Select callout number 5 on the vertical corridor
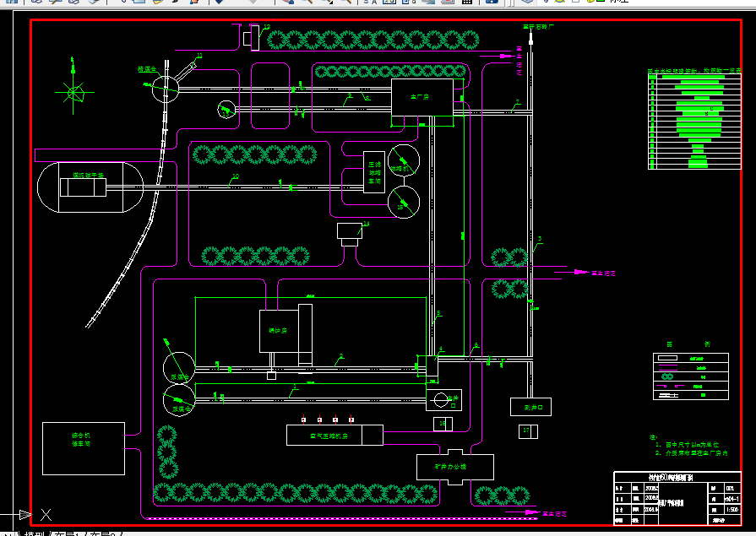The width and height of the screenshot is (756, 536). [x=438, y=313]
